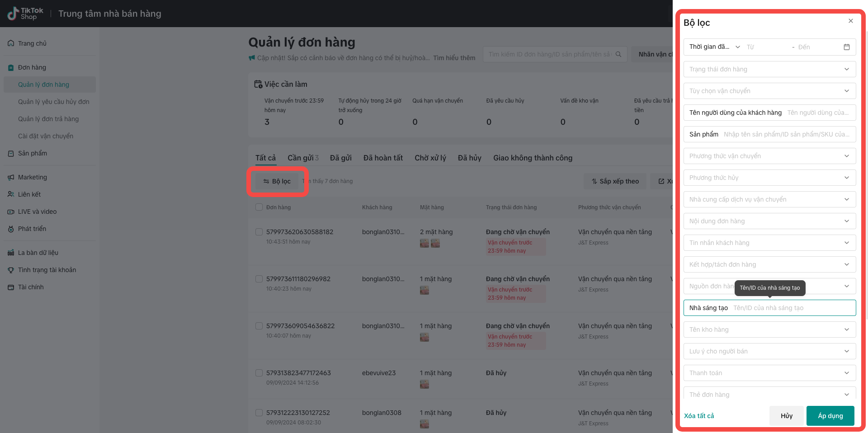Open the date range calendar icon
868x433 pixels.
point(846,47)
